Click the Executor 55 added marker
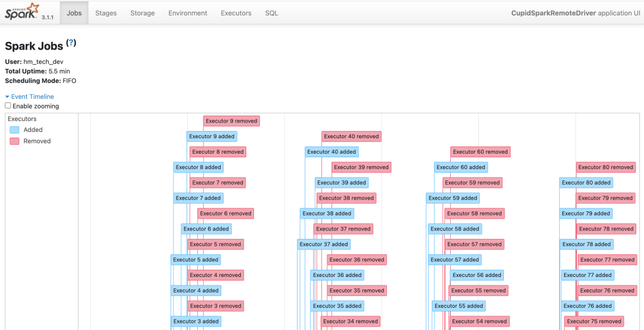644x330 pixels. point(459,306)
